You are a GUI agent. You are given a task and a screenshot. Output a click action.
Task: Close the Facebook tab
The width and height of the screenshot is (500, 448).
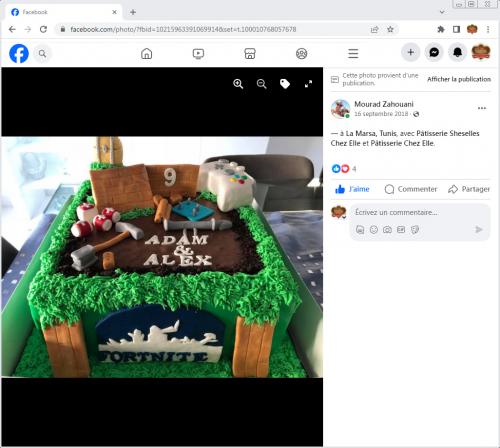point(114,12)
